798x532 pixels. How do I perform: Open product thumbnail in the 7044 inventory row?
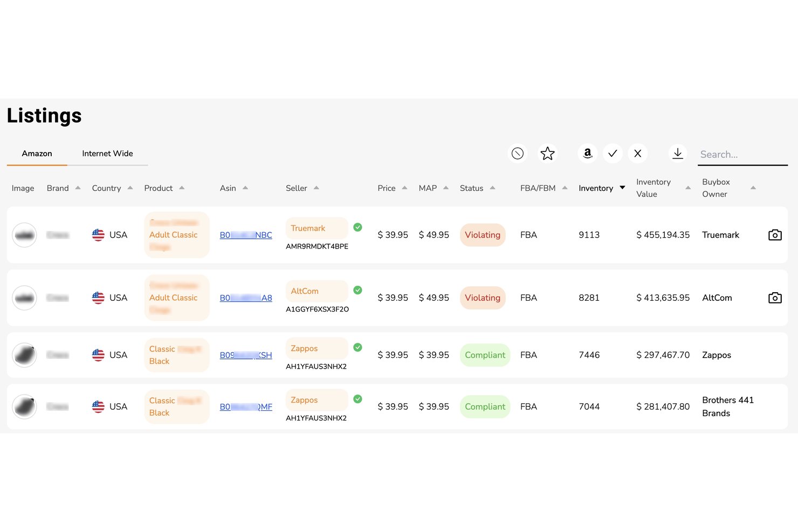(x=24, y=406)
